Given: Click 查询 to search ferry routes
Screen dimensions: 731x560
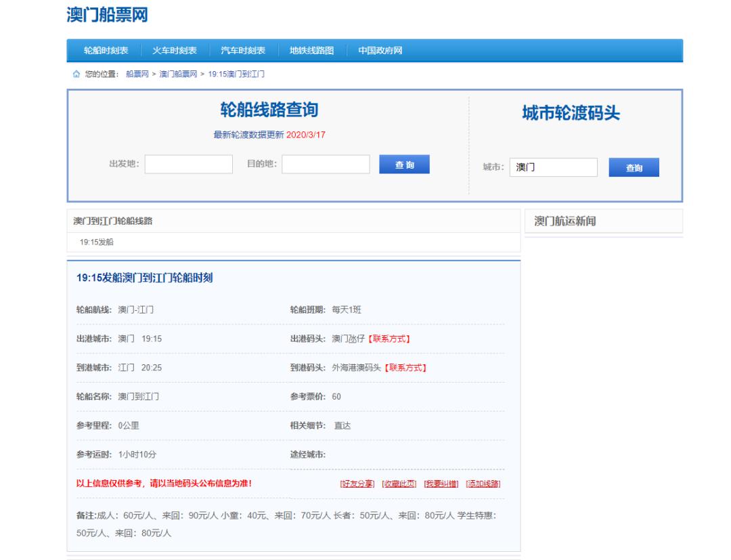Looking at the screenshot, I should (x=405, y=164).
